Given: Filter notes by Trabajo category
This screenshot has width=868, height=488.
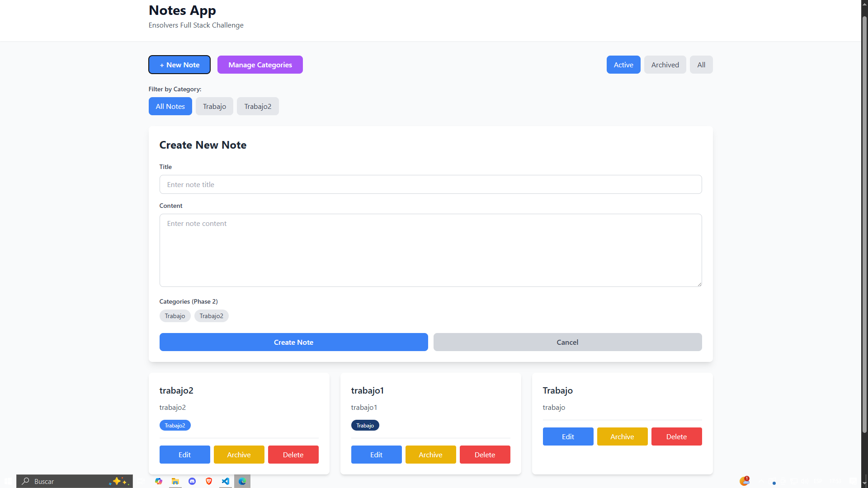Looking at the screenshot, I should tap(214, 106).
